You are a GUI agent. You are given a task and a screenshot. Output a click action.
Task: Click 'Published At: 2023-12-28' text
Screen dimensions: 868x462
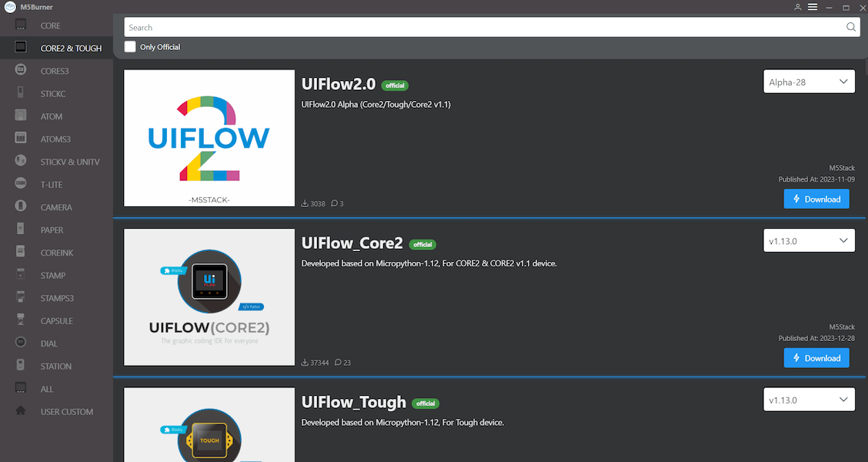pos(816,338)
